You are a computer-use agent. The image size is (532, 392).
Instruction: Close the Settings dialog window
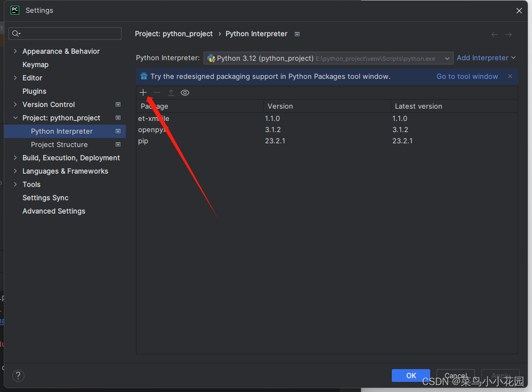(519, 11)
